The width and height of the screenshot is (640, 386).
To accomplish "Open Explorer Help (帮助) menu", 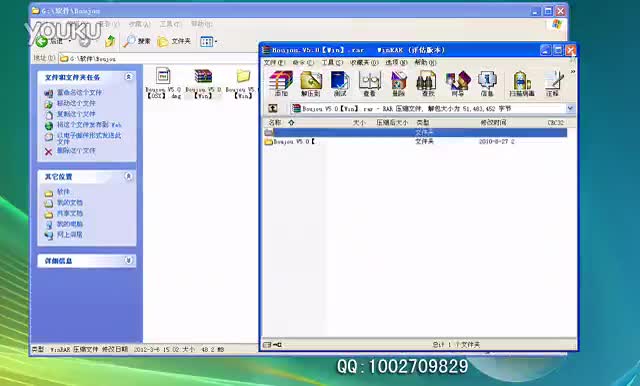I will coord(202,24).
